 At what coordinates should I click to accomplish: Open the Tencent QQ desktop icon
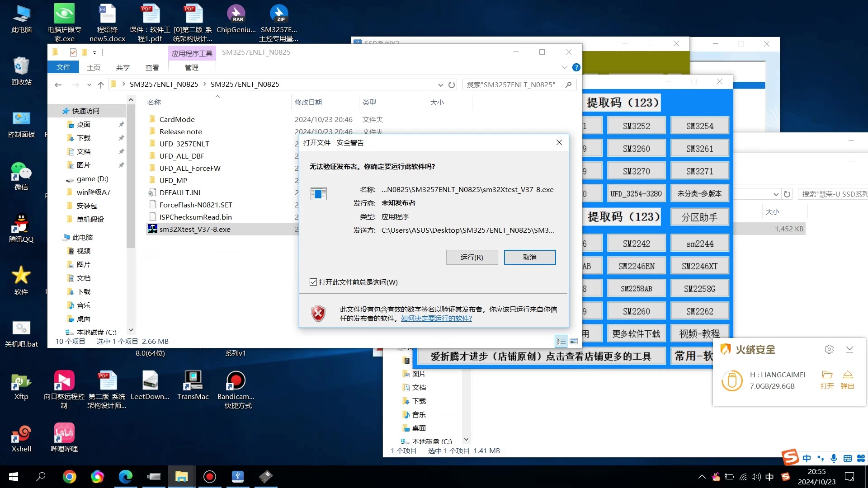pyautogui.click(x=21, y=228)
